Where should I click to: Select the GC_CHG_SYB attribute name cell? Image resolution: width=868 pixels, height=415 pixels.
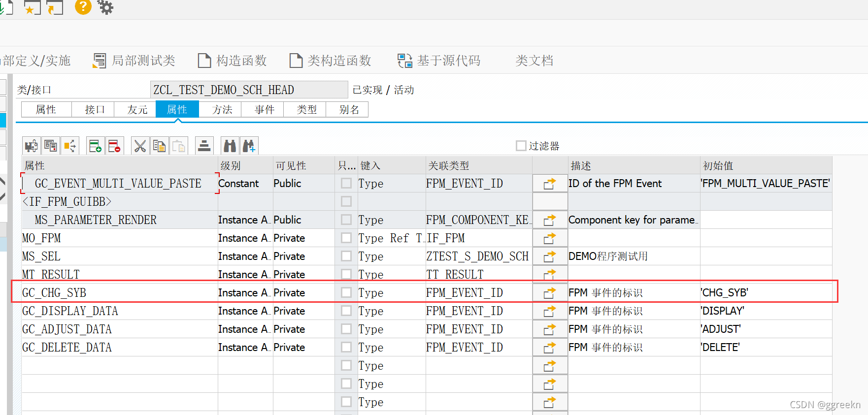tap(120, 293)
